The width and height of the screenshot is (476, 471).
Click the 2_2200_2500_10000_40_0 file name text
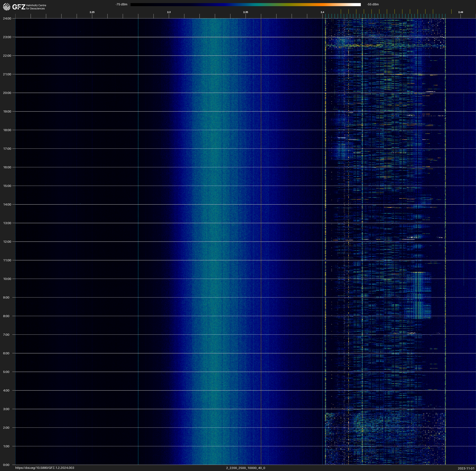(245, 468)
